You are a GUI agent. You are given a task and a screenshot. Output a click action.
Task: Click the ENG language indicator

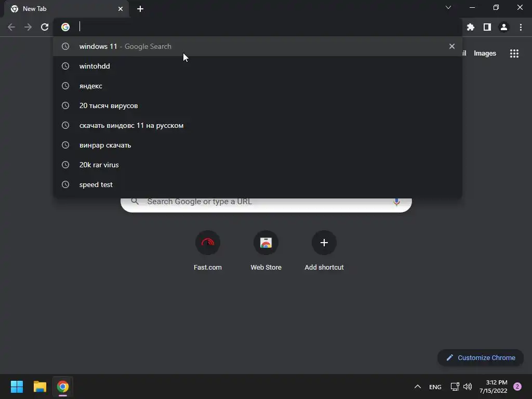(435, 387)
